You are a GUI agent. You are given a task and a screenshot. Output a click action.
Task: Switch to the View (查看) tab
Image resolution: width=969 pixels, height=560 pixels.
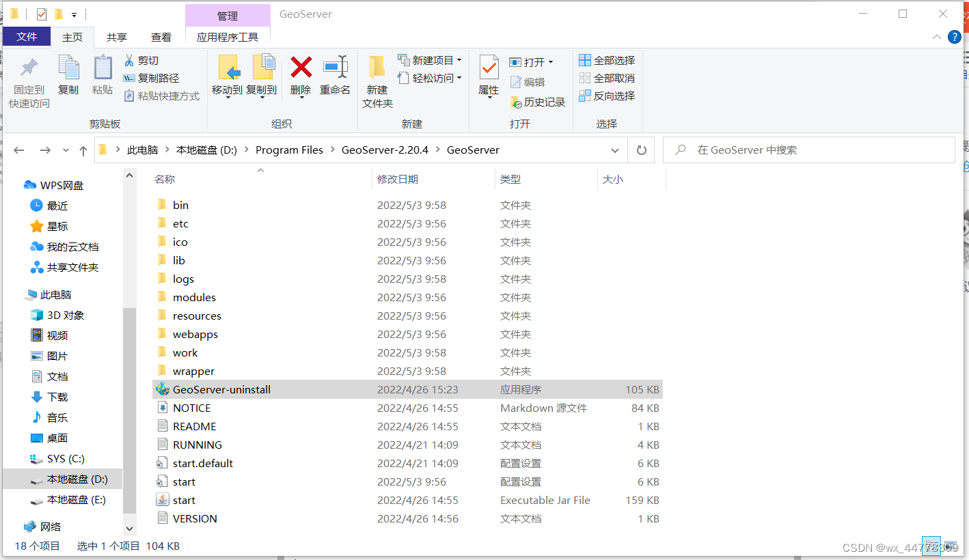[161, 38]
